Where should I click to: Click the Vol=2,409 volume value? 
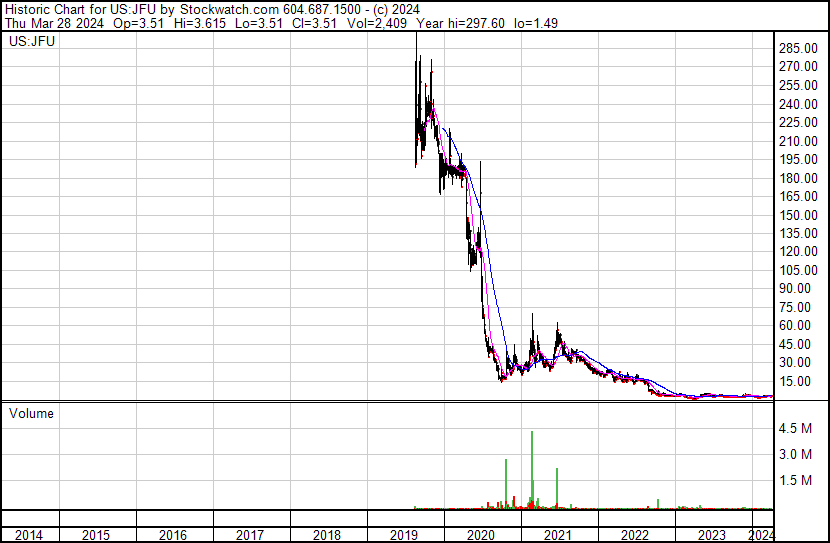pos(377,23)
